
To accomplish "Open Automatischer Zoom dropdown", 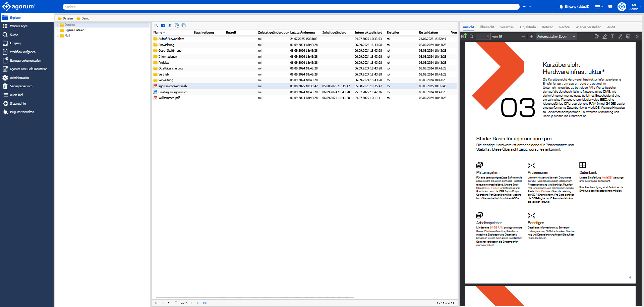I will (x=556, y=37).
